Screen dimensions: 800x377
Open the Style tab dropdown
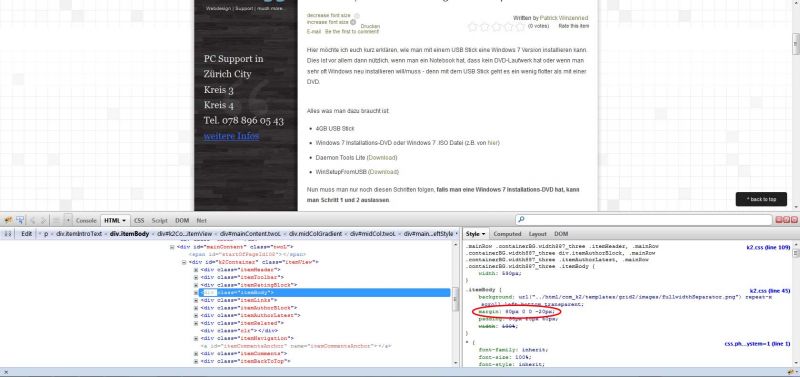[475, 234]
